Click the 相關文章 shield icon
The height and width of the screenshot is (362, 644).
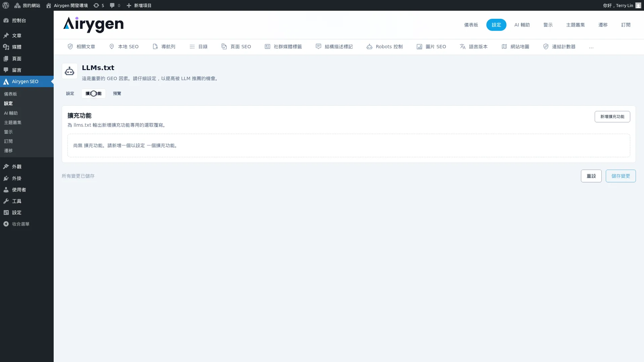70,47
